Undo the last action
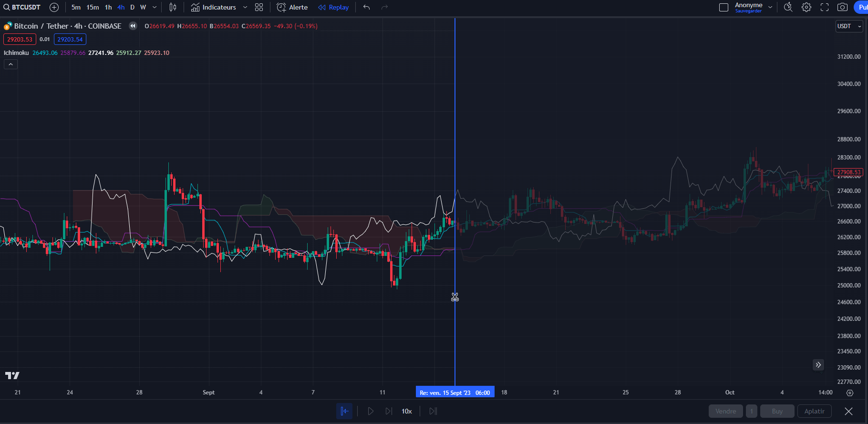The image size is (868, 424). point(366,7)
